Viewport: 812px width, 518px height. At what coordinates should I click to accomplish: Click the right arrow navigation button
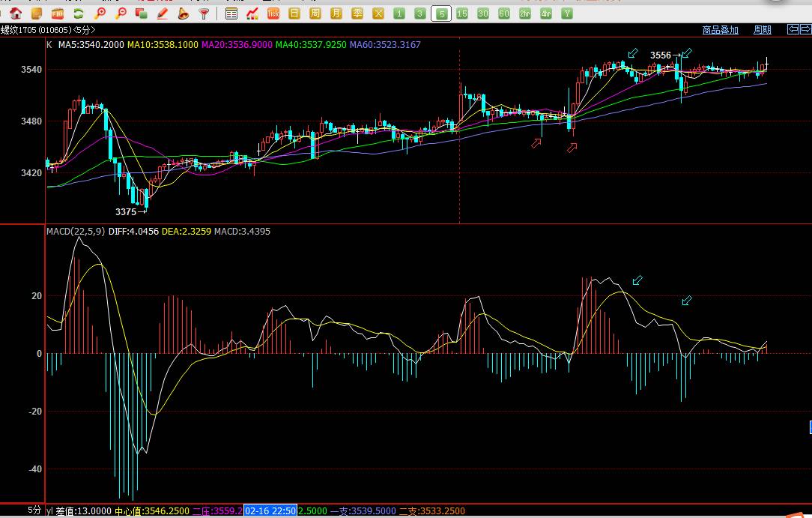pyautogui.click(x=806, y=29)
